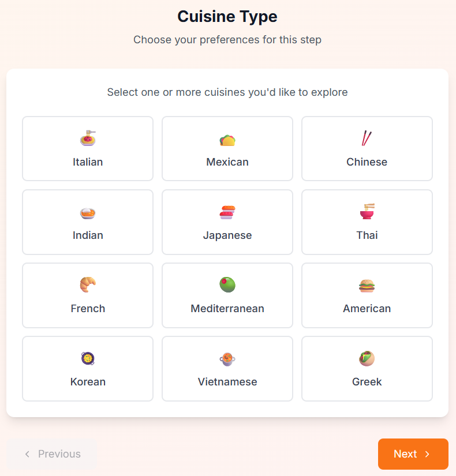
Task: Select the croissant icon for French cuisine
Action: [88, 284]
